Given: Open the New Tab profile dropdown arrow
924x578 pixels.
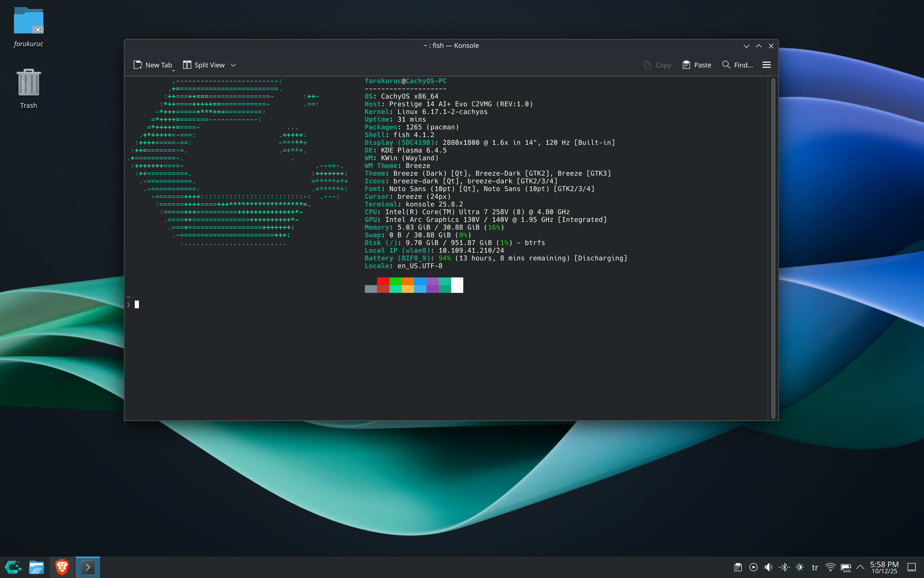Looking at the screenshot, I should tap(173, 70).
